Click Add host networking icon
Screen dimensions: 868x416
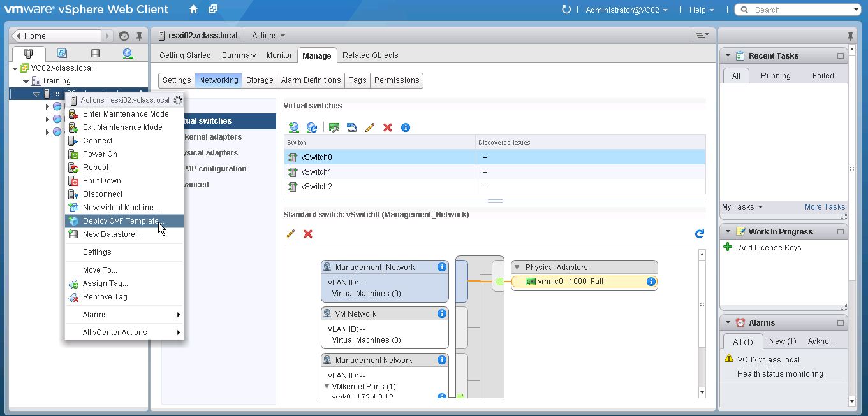[293, 127]
